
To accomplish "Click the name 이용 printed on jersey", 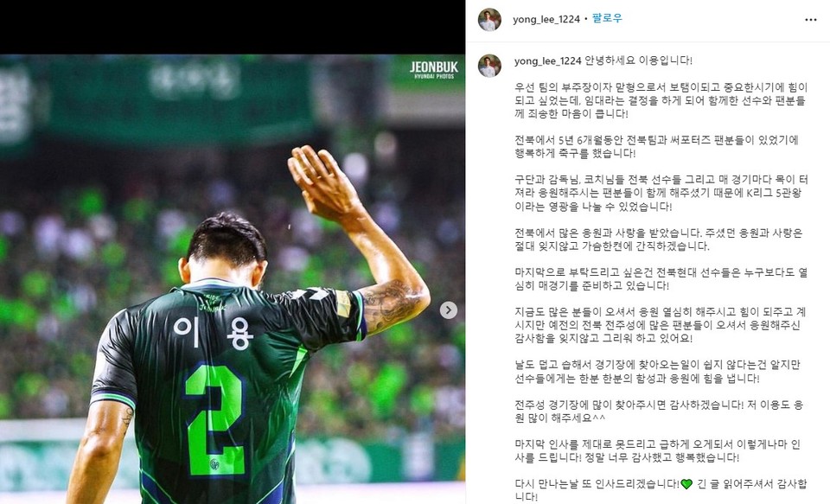I will click(213, 333).
